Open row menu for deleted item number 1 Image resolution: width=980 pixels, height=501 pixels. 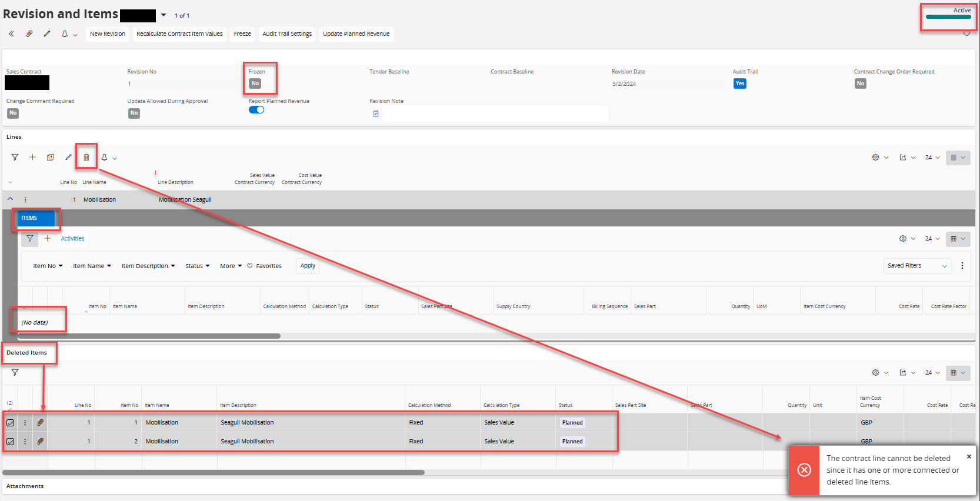pos(25,423)
